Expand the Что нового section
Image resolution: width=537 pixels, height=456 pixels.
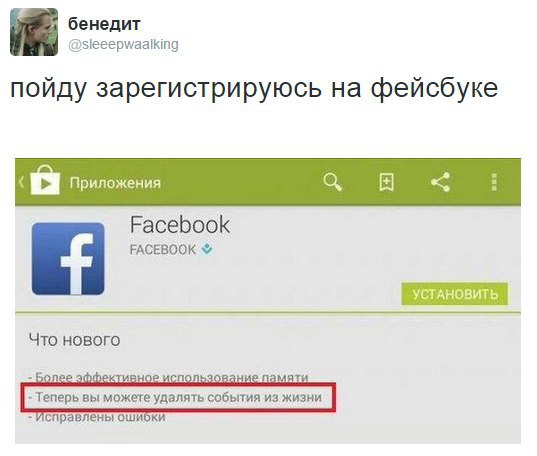[74, 340]
